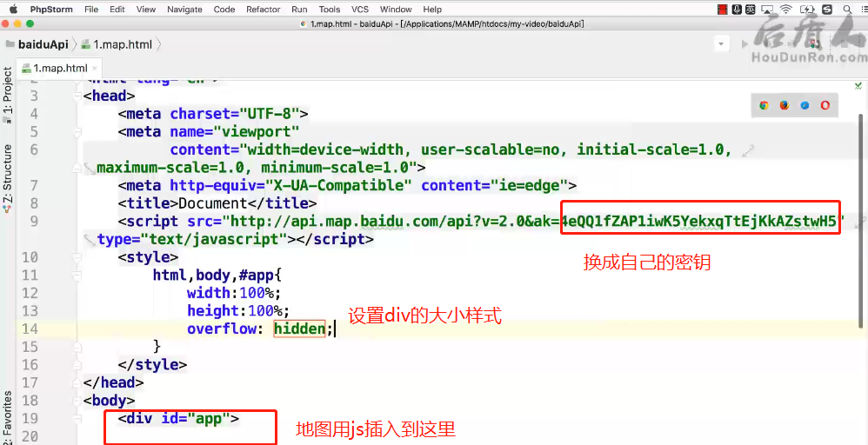The image size is (868, 445).
Task: Click the baiduApi folder icon in the breadcrumb
Action: coord(10,45)
